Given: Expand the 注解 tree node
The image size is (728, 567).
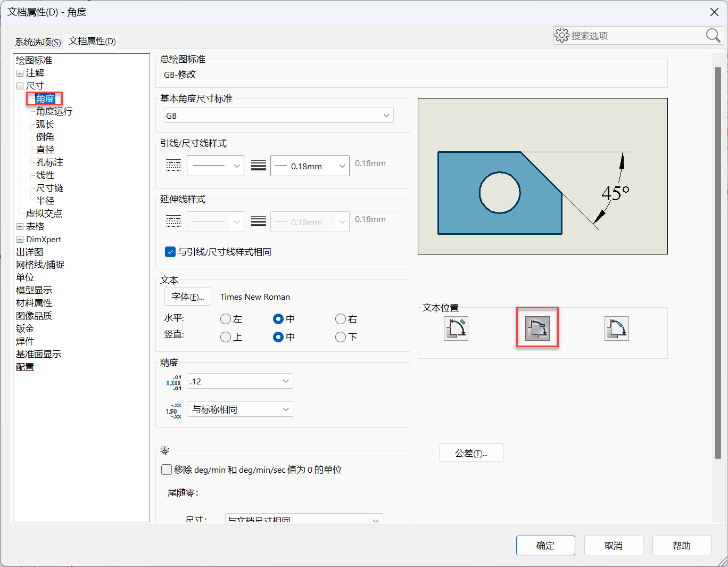Looking at the screenshot, I should (x=20, y=73).
